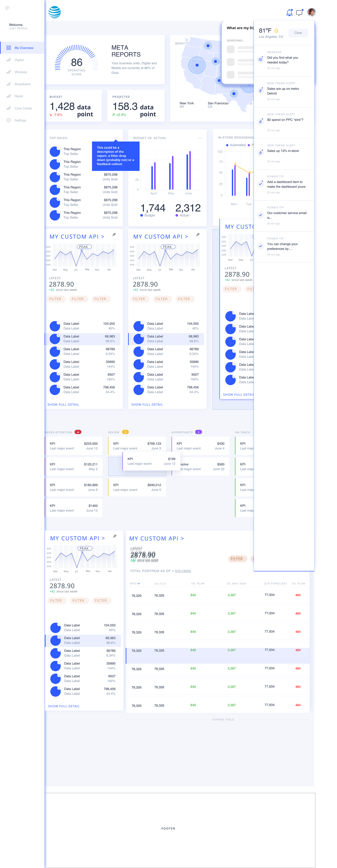Click Show Full Detail under the Top Sales column card

point(63,404)
